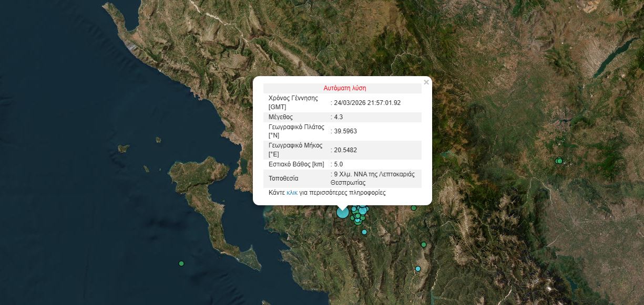The height and width of the screenshot is (305, 644).
Task: Select the pair of markers near the right map edge
Action: point(559,162)
